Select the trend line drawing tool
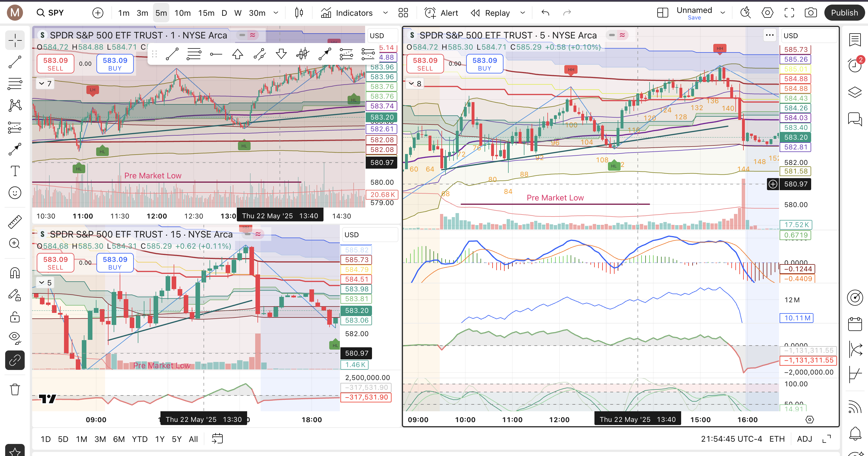The height and width of the screenshot is (456, 868). [x=15, y=62]
